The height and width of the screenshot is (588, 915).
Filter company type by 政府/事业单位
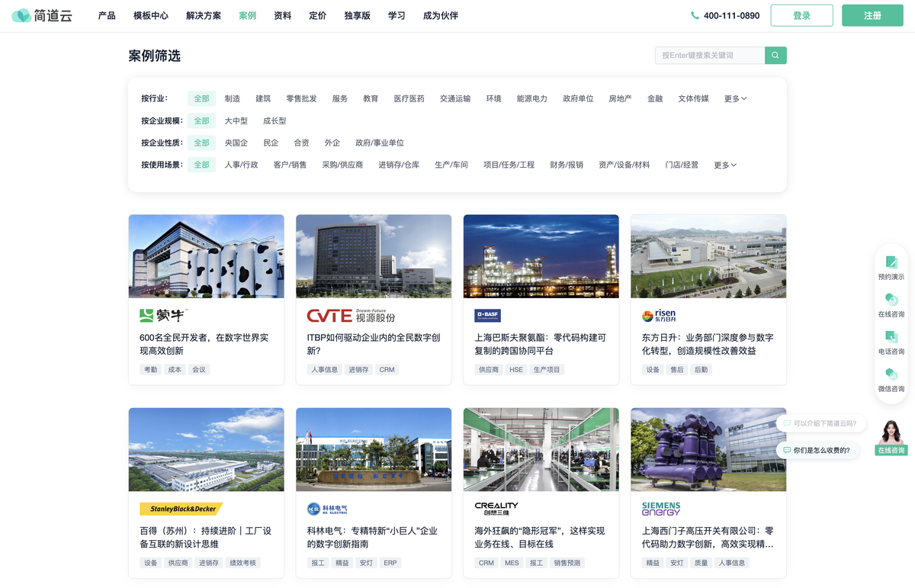(x=380, y=143)
